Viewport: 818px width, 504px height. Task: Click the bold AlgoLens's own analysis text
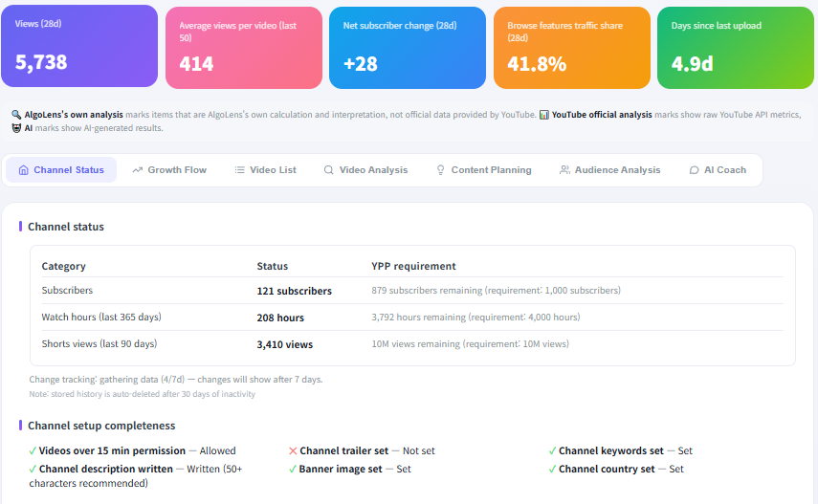pos(74,115)
